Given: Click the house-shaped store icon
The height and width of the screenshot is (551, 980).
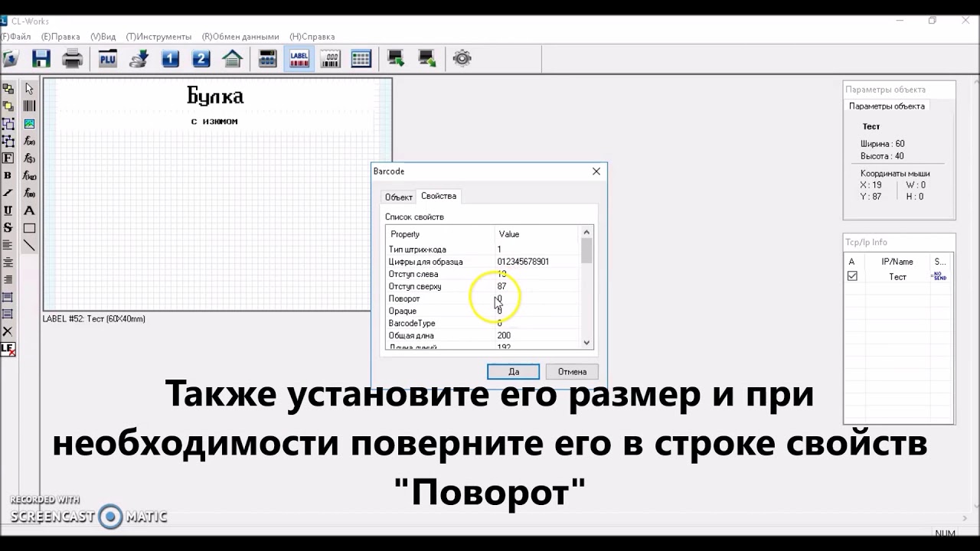Looking at the screenshot, I should click(232, 58).
